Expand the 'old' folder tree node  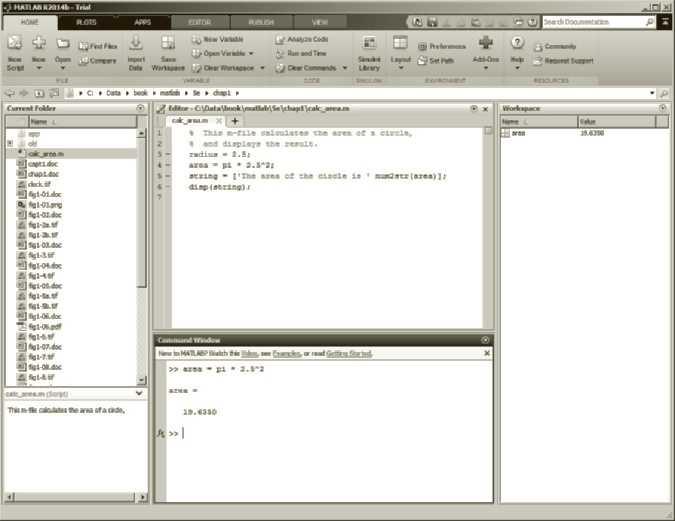pos(10,143)
